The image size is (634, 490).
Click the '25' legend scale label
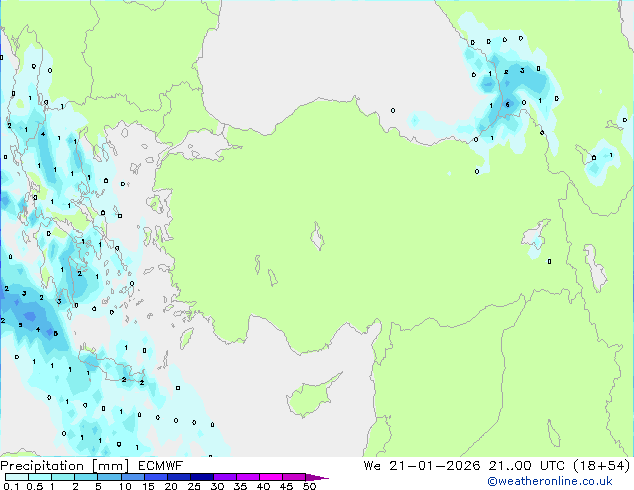(x=194, y=486)
